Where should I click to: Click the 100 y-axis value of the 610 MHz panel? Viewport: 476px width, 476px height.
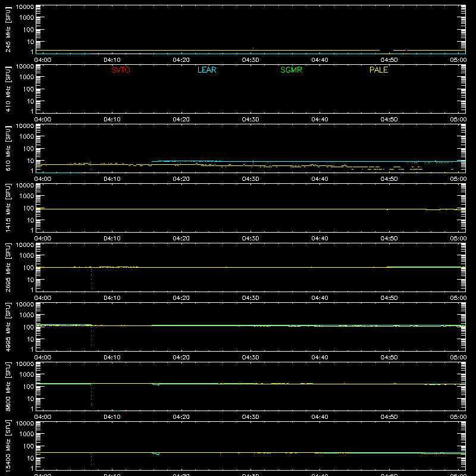[29, 149]
